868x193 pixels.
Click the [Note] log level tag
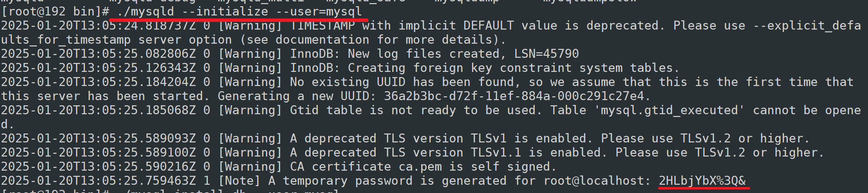239,181
